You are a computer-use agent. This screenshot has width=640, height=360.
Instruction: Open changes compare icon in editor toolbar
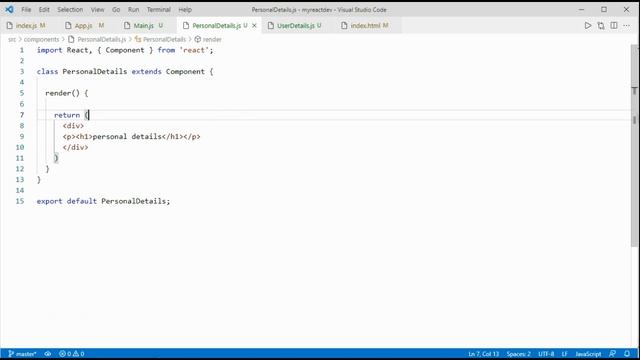[x=601, y=25]
